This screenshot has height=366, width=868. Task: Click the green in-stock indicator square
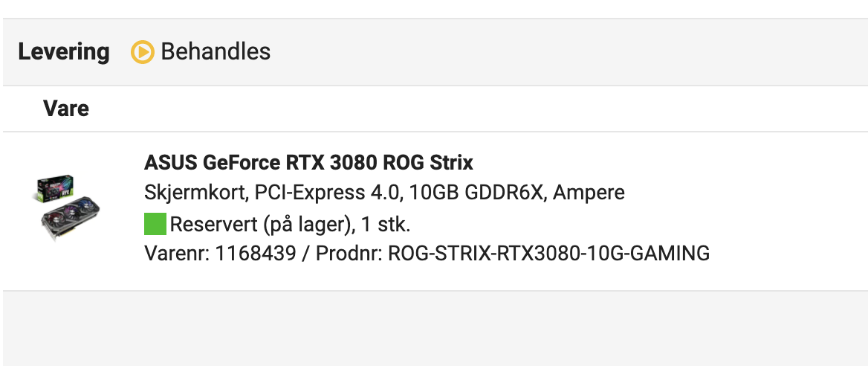click(155, 224)
